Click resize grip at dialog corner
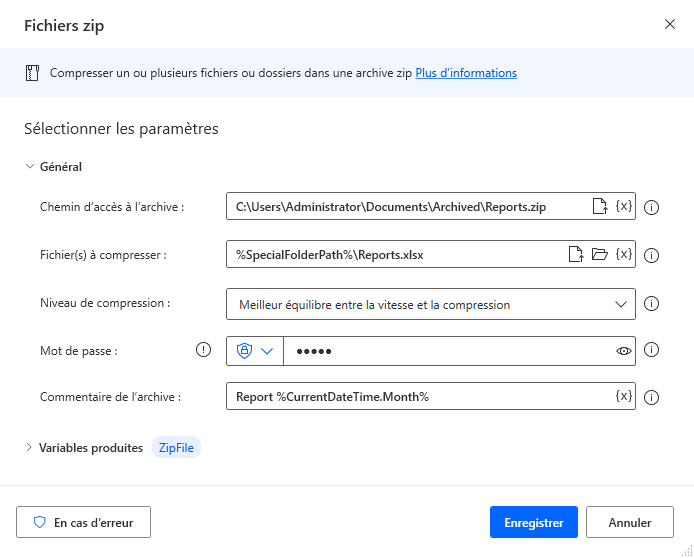The height and width of the screenshot is (558, 694). coord(687,551)
